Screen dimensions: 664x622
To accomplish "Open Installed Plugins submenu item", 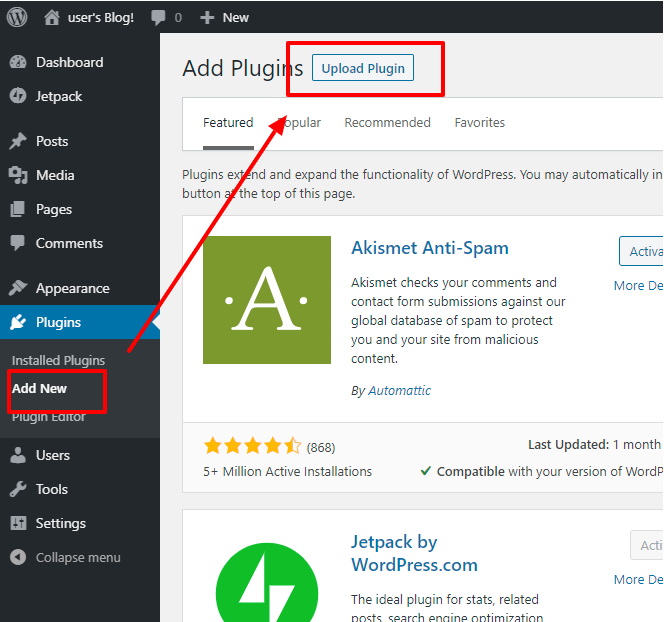I will tap(58, 360).
